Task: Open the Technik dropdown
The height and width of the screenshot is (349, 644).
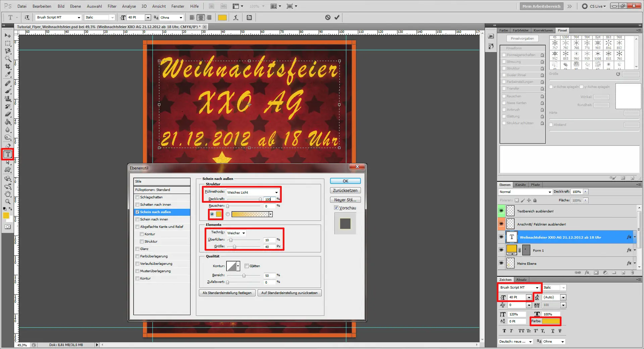Action: pos(236,233)
